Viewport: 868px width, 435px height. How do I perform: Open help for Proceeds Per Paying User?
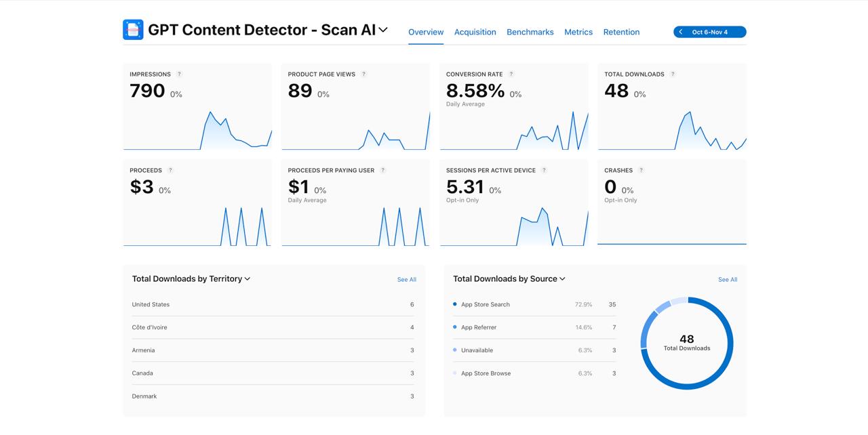383,171
